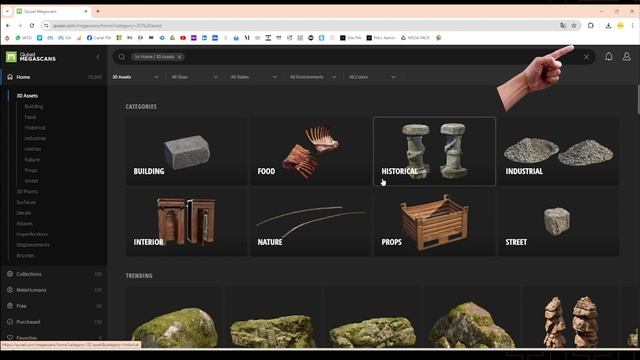This screenshot has width=640, height=360.
Task: Collapse the left sidebar with the chevron
Action: [x=98, y=57]
